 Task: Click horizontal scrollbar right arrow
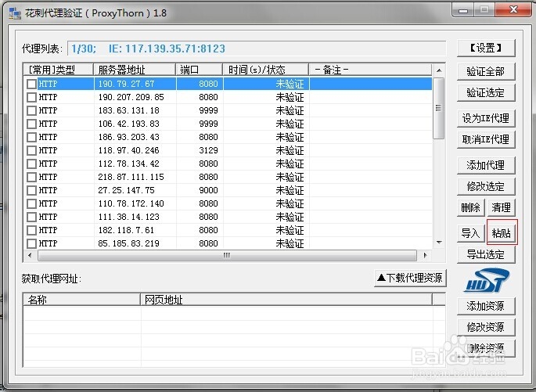click(x=425, y=255)
